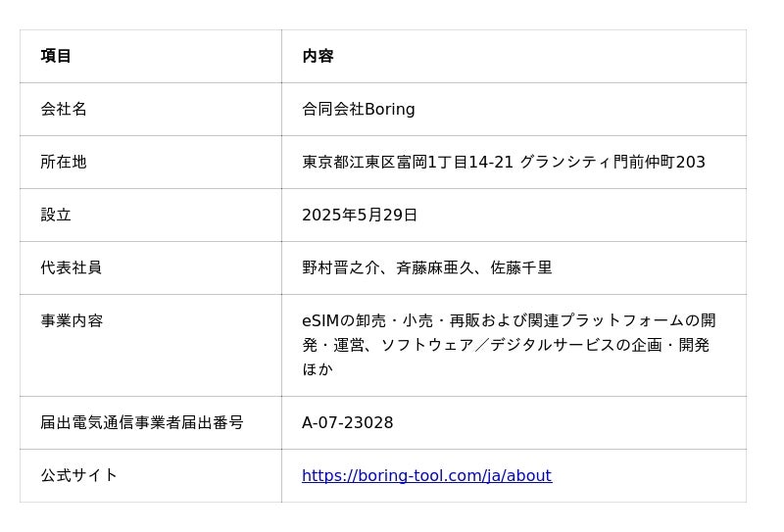Click the 2025年5月29日 founding date

pos(360,215)
